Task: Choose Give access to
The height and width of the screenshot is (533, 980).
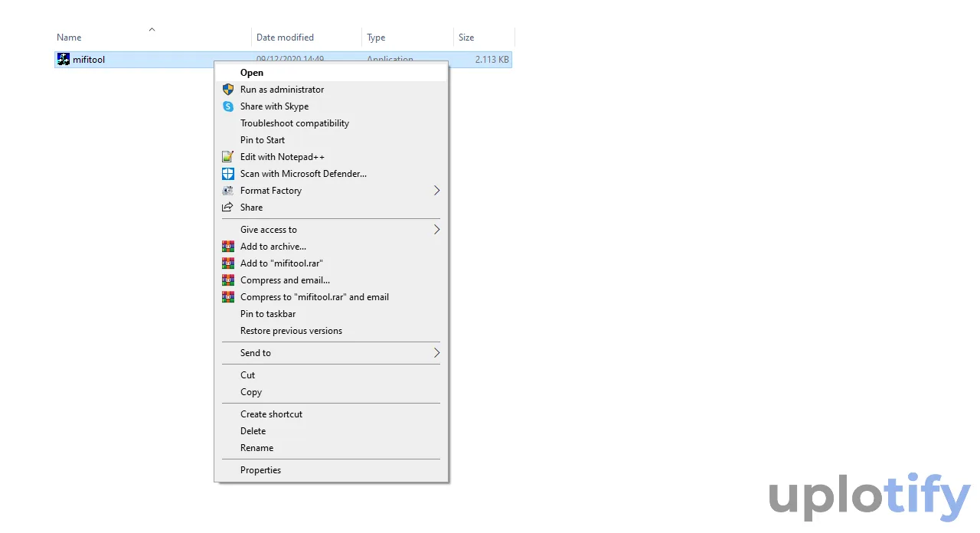Action: (x=331, y=230)
